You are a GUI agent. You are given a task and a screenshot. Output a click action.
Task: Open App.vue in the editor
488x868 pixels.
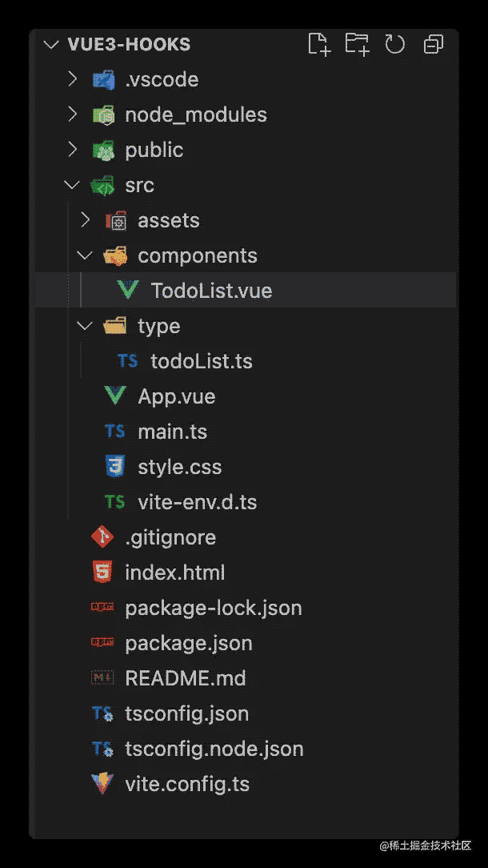click(x=176, y=396)
